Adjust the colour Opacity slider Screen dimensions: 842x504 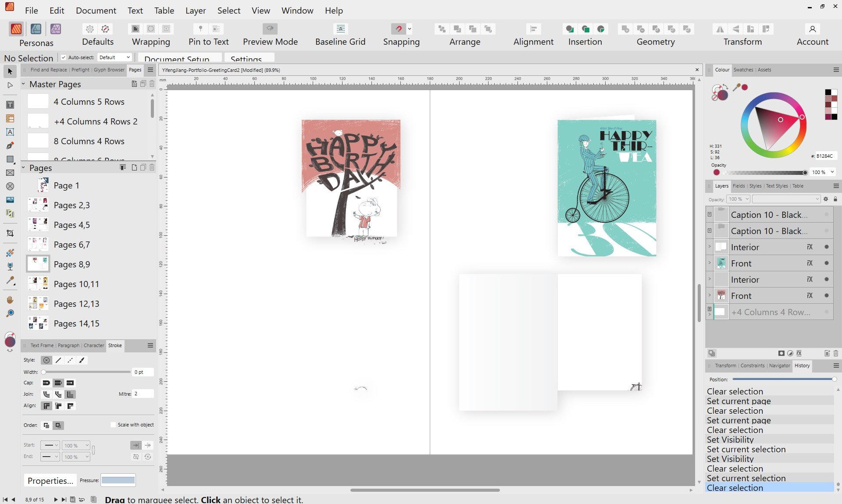point(764,173)
